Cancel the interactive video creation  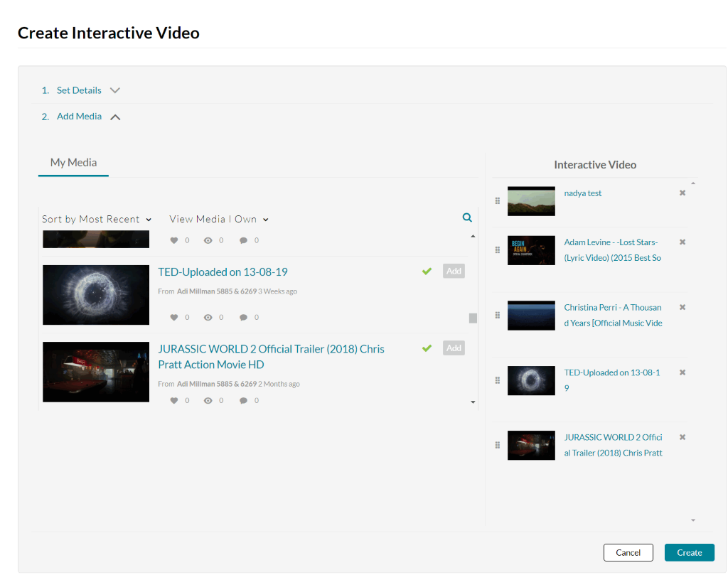point(628,552)
